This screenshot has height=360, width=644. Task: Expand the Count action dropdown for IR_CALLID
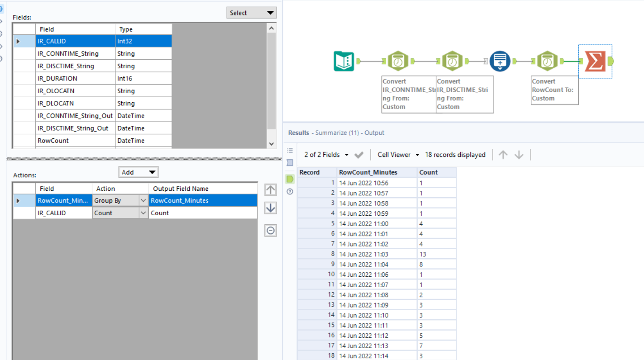[143, 213]
